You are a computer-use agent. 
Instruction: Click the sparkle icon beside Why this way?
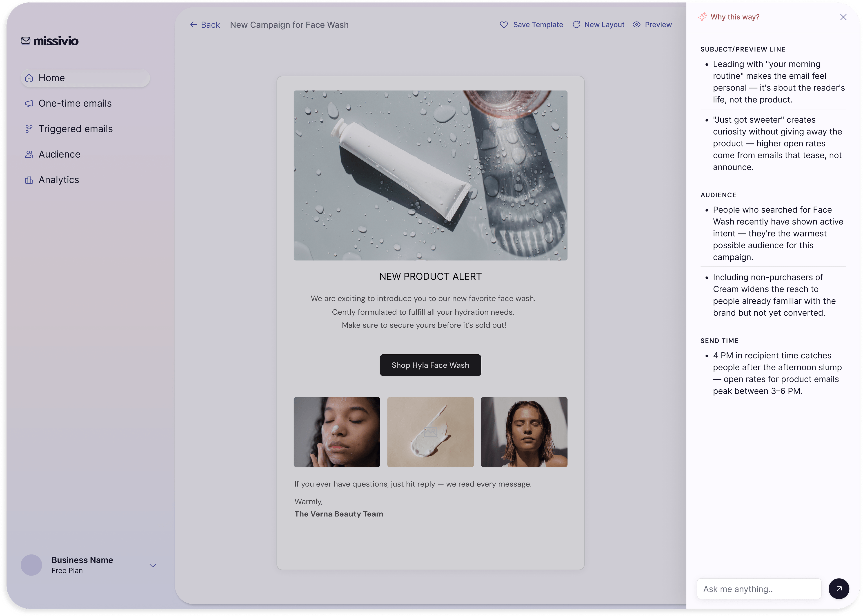(703, 17)
